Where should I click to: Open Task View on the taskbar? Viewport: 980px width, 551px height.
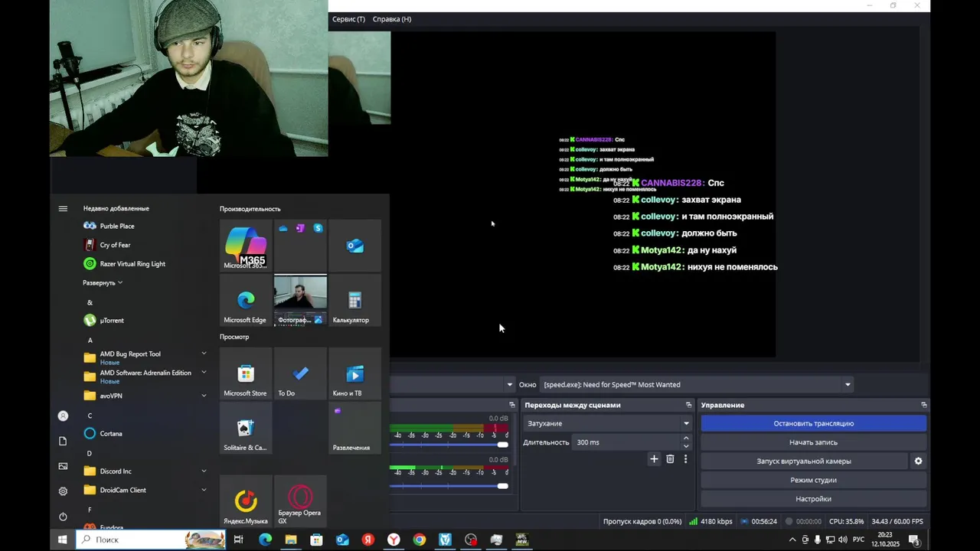(x=238, y=540)
